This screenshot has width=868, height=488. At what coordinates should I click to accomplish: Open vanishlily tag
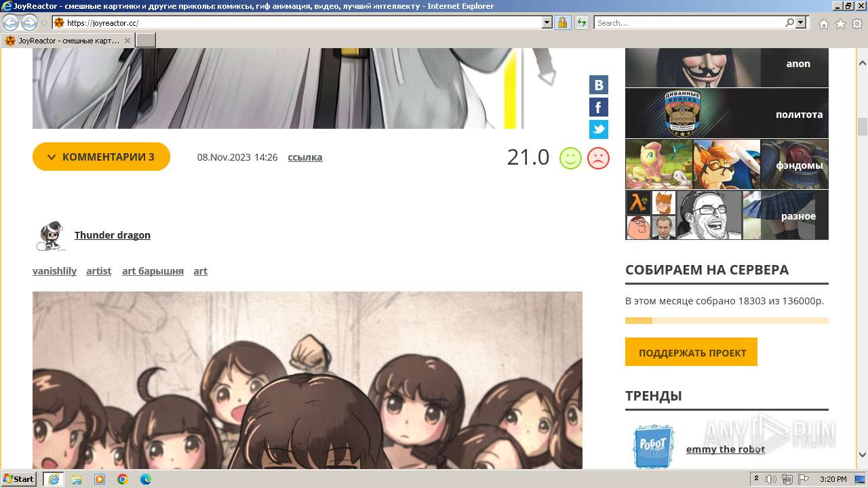[x=54, y=271]
